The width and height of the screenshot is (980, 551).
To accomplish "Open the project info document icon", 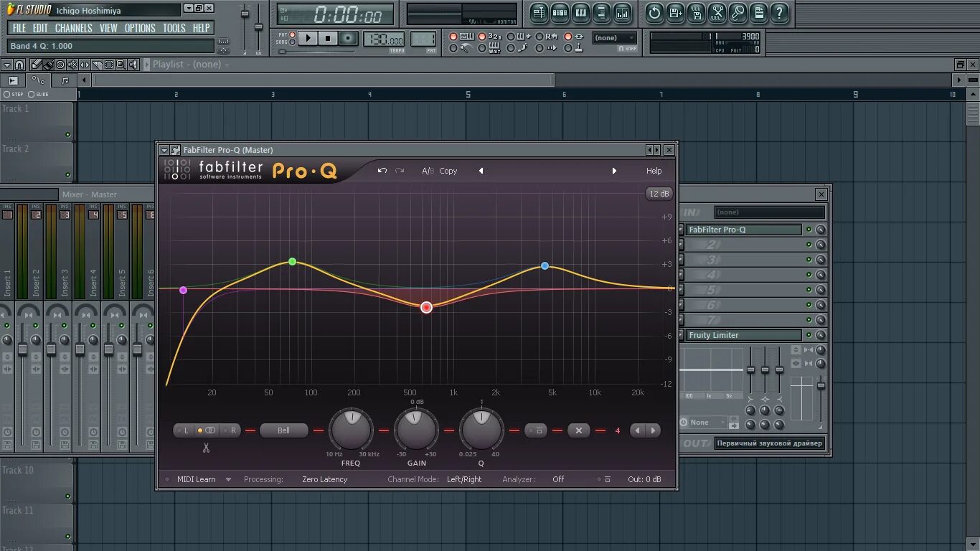I will pyautogui.click(x=758, y=12).
